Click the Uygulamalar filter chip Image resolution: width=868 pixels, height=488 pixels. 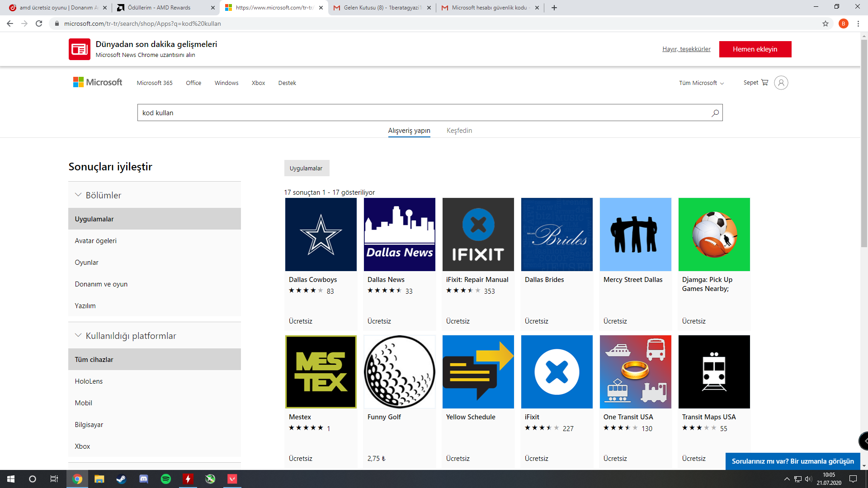click(x=307, y=168)
